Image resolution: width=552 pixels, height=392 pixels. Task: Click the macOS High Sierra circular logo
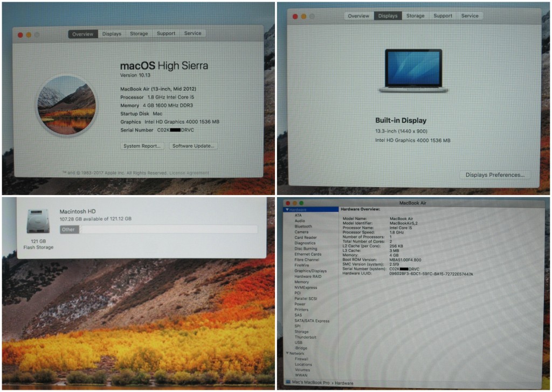(x=67, y=105)
